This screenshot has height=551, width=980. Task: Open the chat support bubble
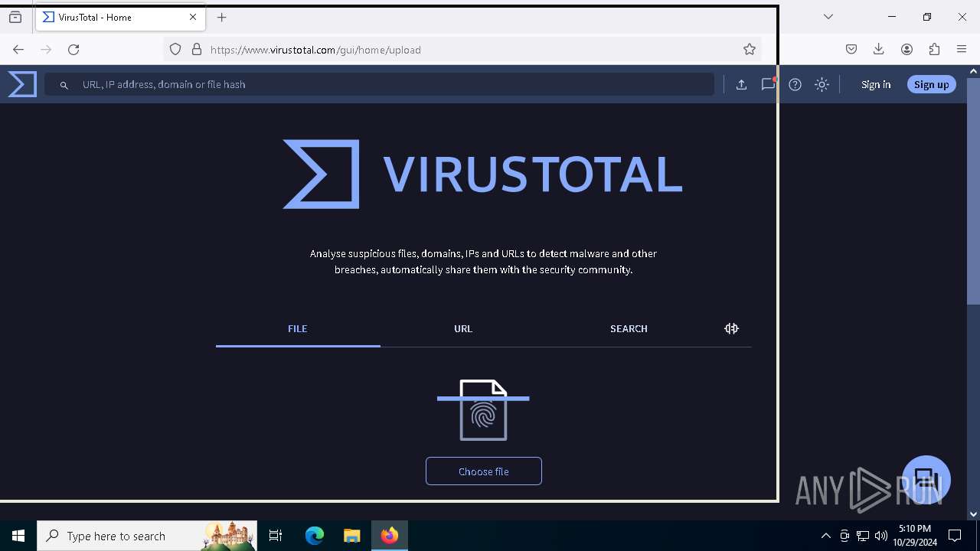click(926, 480)
